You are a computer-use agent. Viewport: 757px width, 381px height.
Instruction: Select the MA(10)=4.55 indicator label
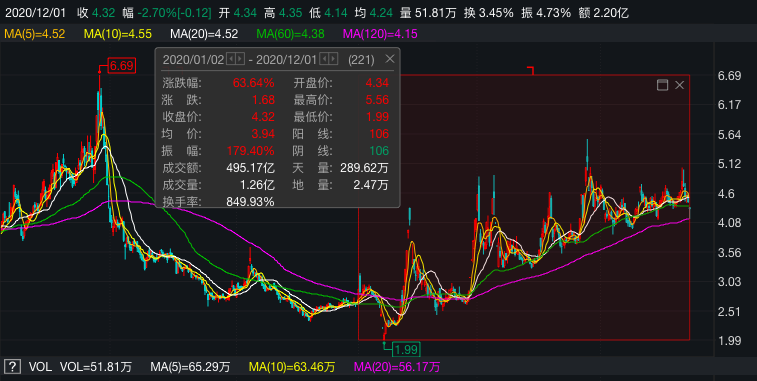117,34
